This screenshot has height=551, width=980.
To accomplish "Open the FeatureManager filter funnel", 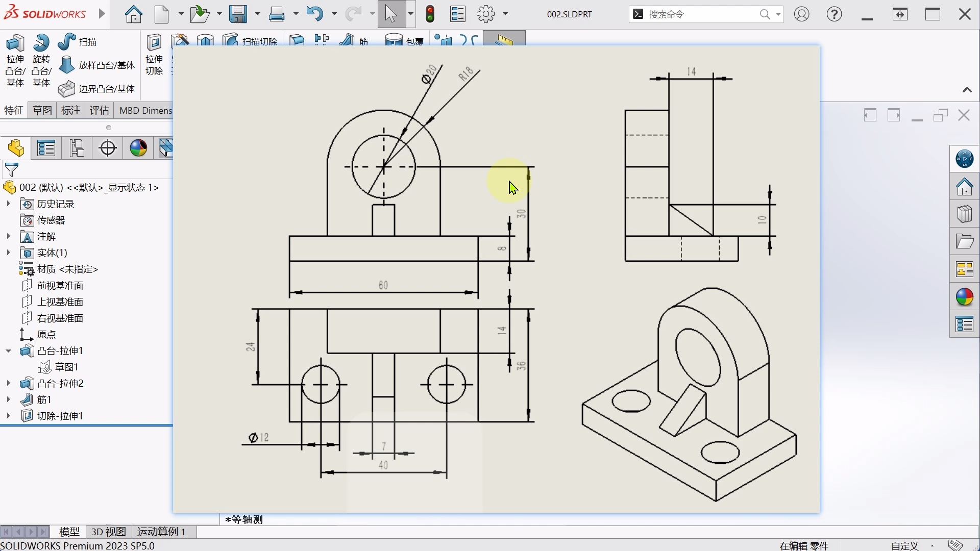I will click(11, 170).
